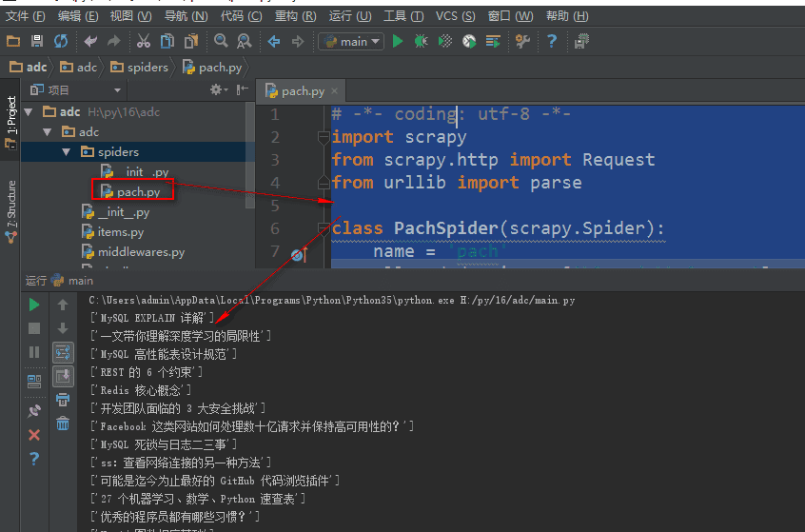The image size is (805, 532).
Task: Select pach.py in the project tree
Action: point(132,191)
